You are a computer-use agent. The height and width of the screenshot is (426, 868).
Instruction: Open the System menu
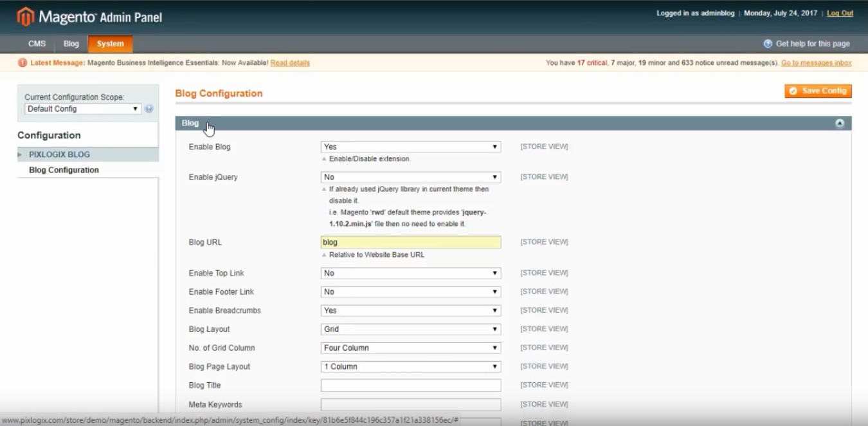[109, 44]
